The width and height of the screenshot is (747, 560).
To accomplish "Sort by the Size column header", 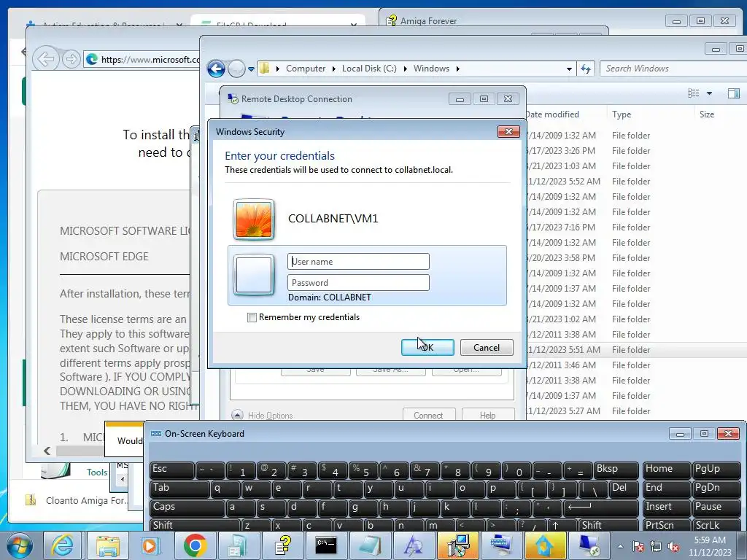I will [706, 114].
